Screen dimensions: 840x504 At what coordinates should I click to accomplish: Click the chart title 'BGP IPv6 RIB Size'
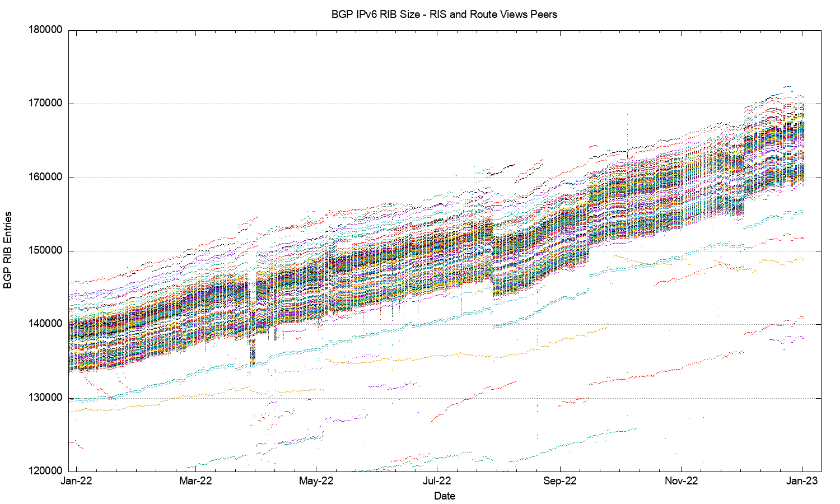444,15
